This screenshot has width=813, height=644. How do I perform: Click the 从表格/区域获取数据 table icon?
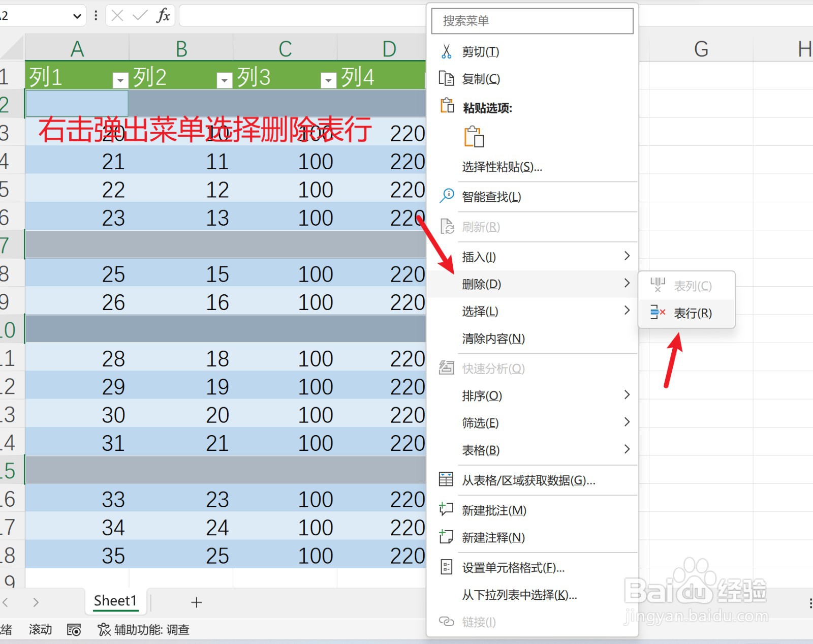tap(446, 480)
